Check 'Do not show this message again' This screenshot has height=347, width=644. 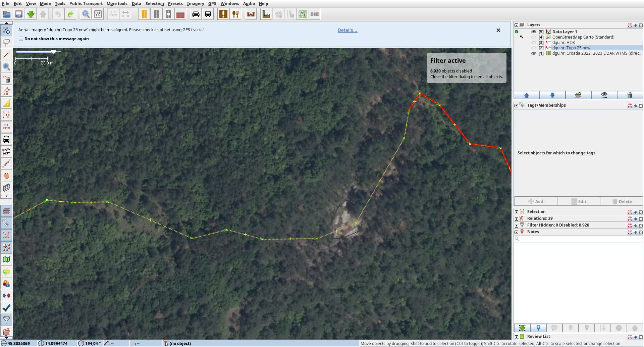[21, 39]
